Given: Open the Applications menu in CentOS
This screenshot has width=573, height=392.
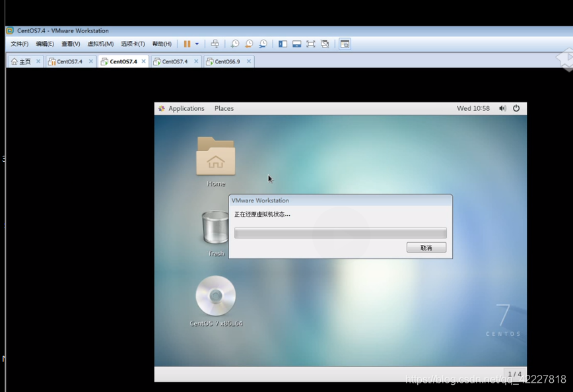Looking at the screenshot, I should click(x=186, y=108).
